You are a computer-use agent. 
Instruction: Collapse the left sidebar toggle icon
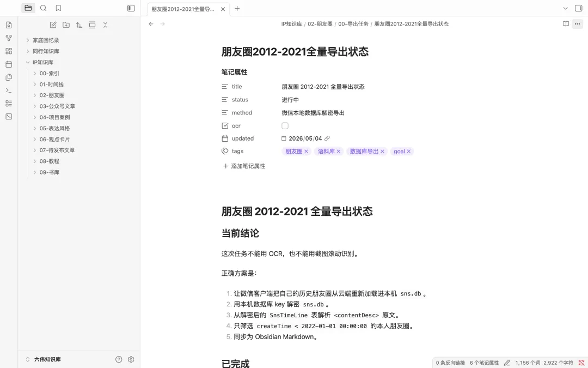[131, 8]
